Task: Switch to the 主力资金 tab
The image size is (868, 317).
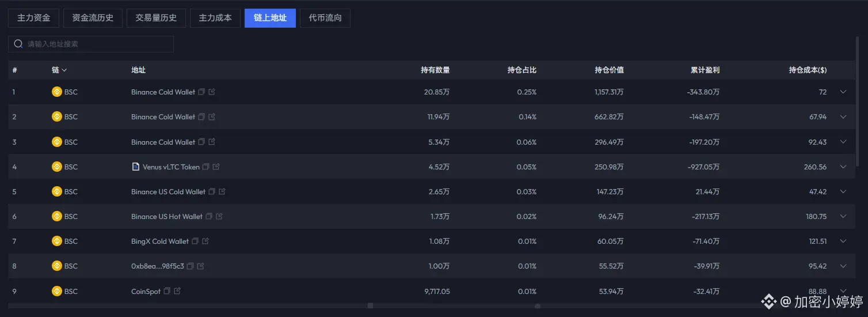Action: pos(33,18)
